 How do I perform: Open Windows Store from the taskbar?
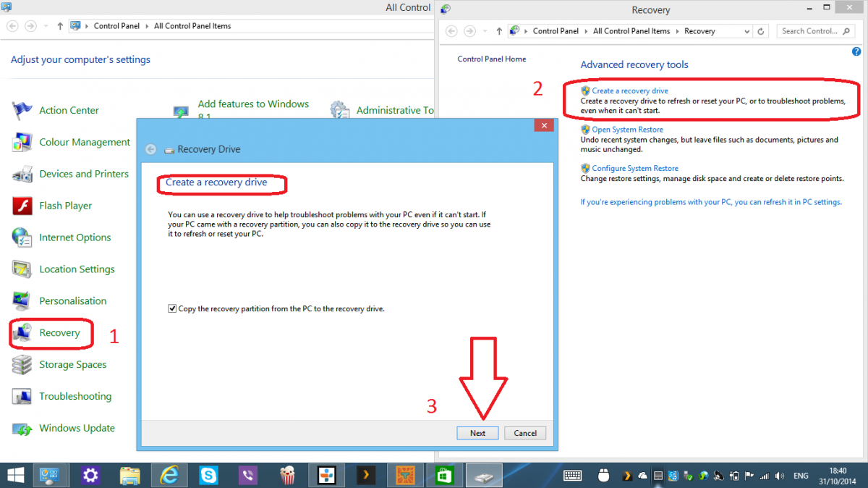[x=443, y=475]
